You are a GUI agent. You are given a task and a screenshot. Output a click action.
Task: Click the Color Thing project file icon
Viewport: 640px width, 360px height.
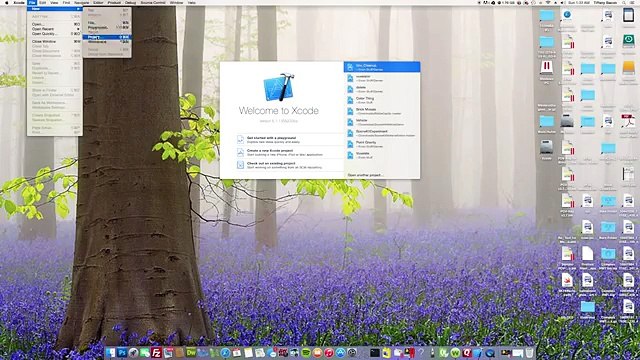pyautogui.click(x=350, y=100)
